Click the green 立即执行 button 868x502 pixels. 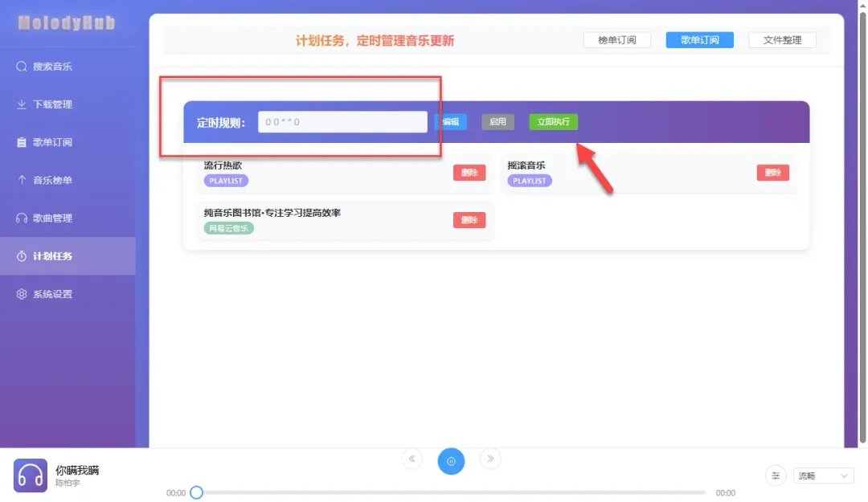pos(553,122)
